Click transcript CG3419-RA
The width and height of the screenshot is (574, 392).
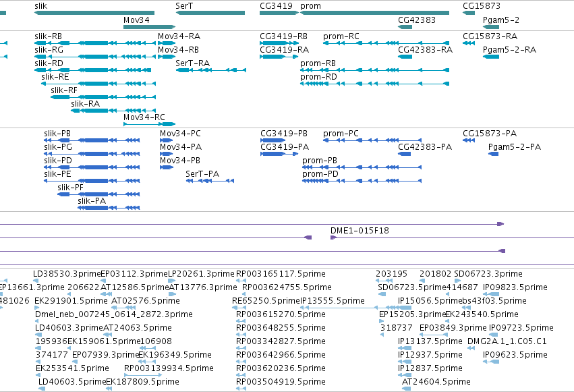point(279,57)
